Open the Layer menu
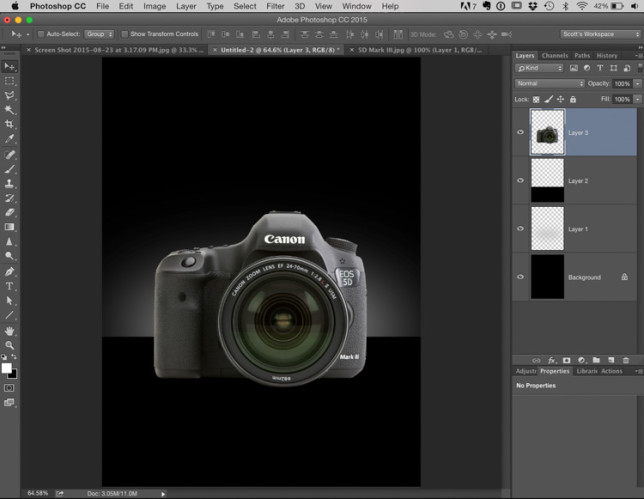Image resolution: width=644 pixels, height=499 pixels. 186,6
